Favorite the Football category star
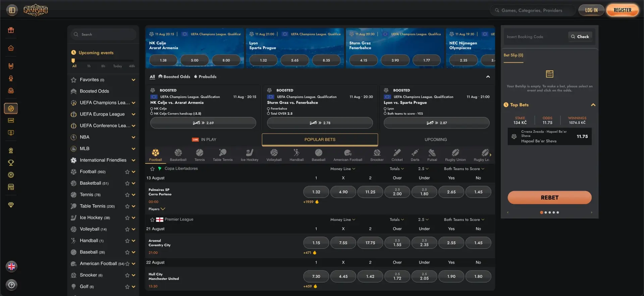 pyautogui.click(x=127, y=172)
